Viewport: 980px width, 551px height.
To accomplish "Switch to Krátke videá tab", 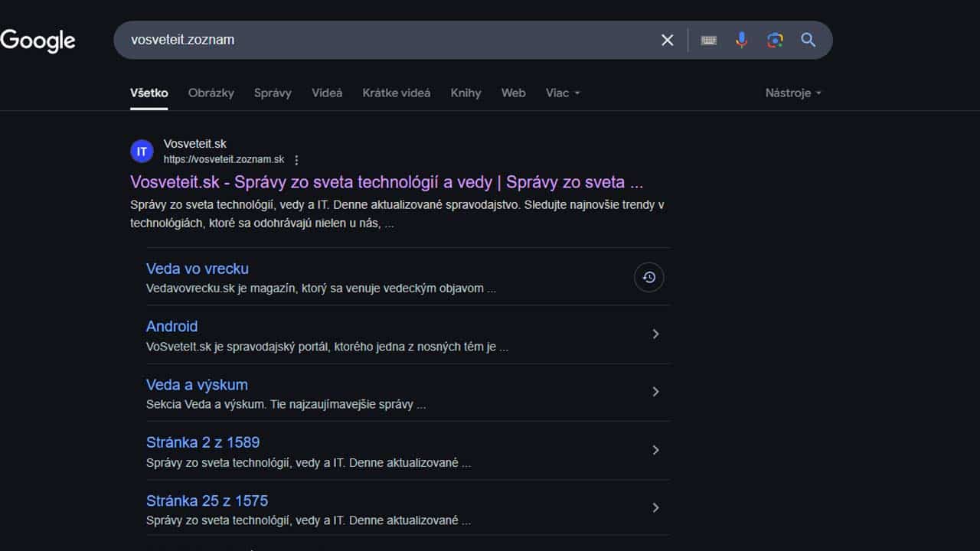I will coord(397,93).
